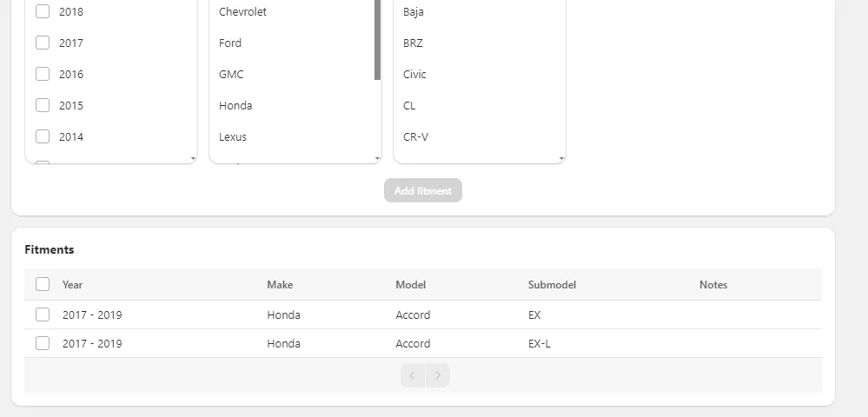
Task: Select Ford from the make list
Action: [x=231, y=43]
